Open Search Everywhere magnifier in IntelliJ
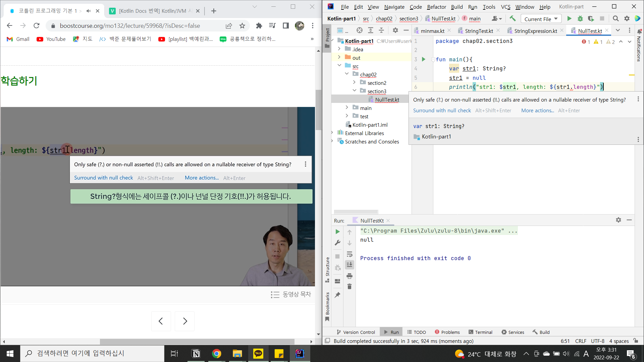The image size is (644, 362). tap(615, 19)
